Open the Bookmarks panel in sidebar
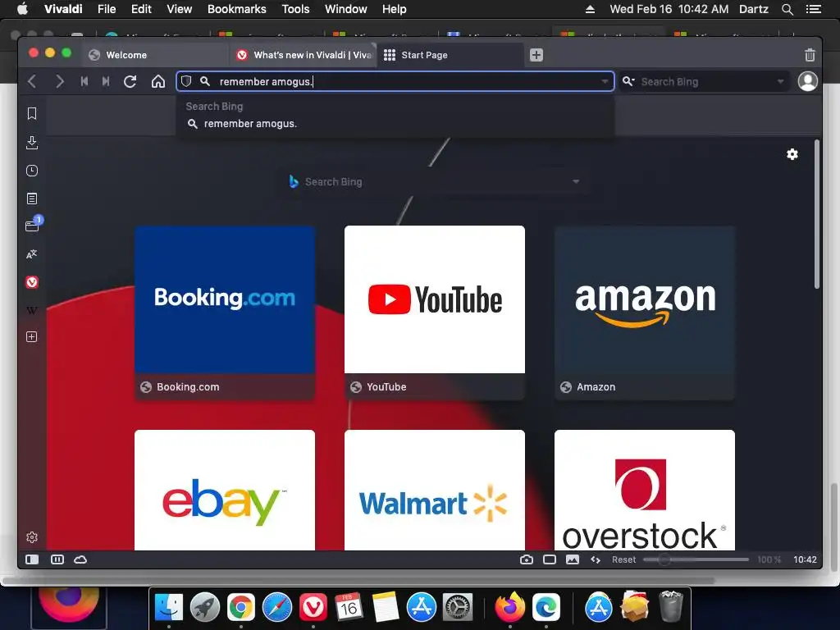This screenshot has height=630, width=840. coord(32,113)
